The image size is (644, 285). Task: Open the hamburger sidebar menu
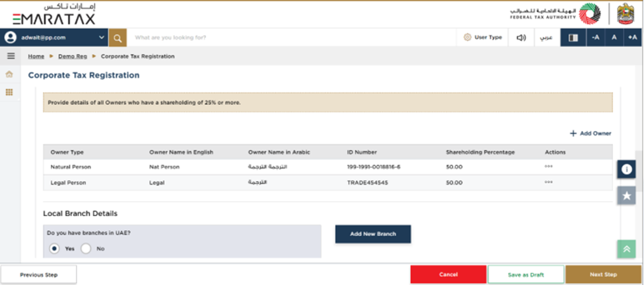coord(10,56)
